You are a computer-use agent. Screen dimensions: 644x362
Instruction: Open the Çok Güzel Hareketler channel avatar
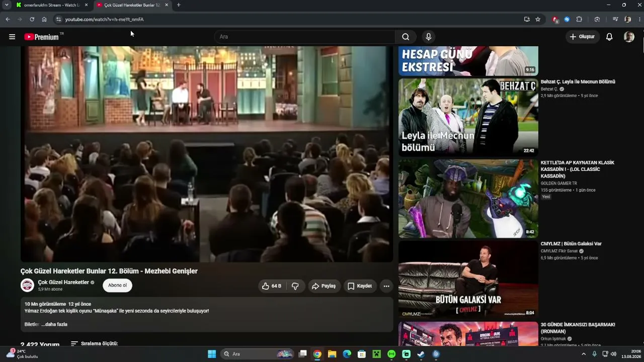[27, 286]
